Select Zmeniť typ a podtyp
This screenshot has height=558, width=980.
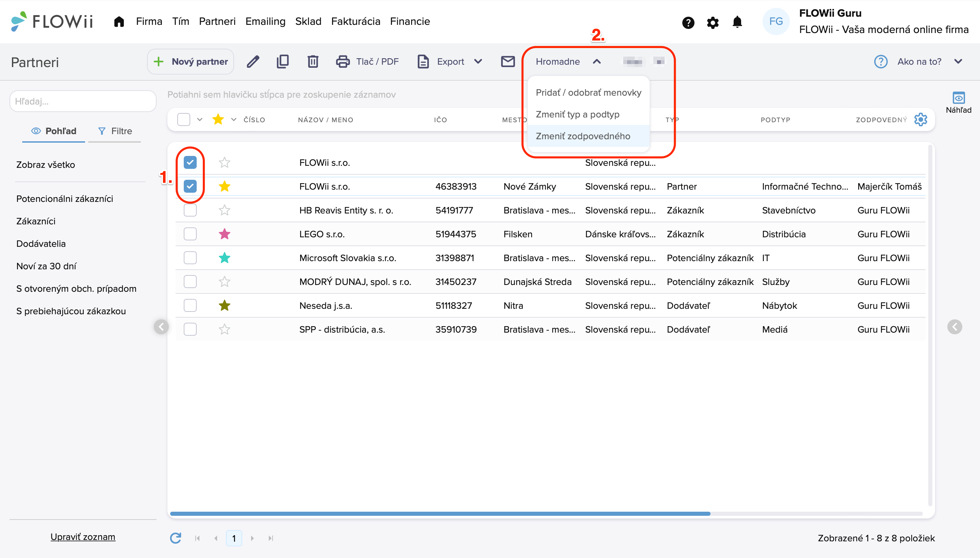588,114
